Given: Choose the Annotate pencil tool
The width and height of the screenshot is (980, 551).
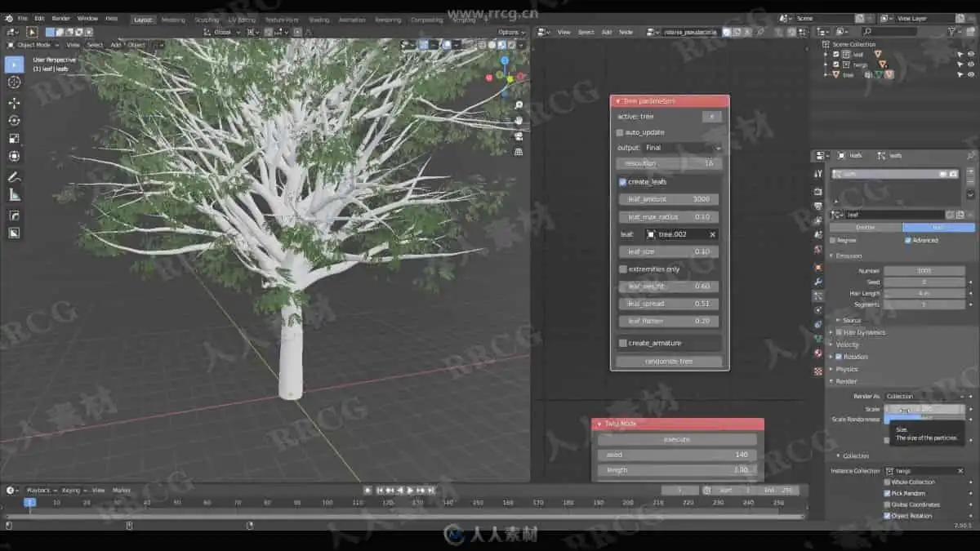Looking at the screenshot, I should (14, 177).
